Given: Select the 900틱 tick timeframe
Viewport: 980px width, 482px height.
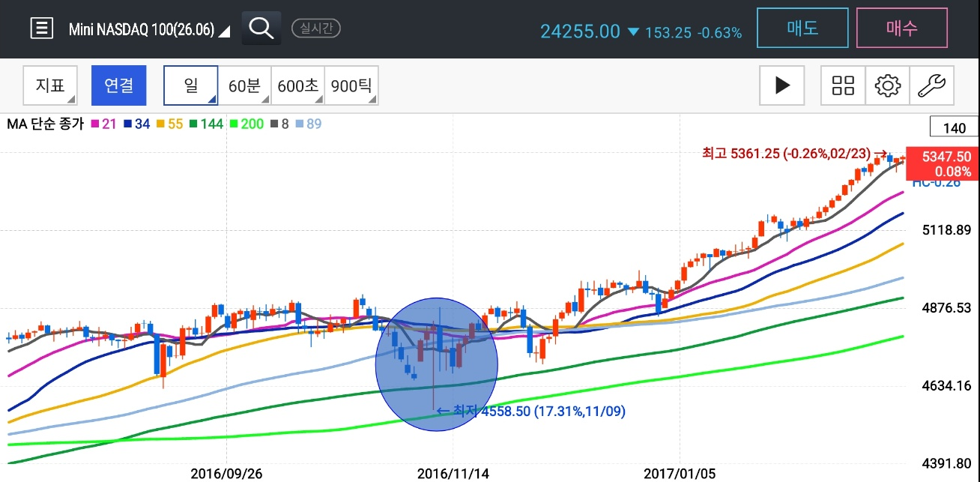Looking at the screenshot, I should pos(351,85).
